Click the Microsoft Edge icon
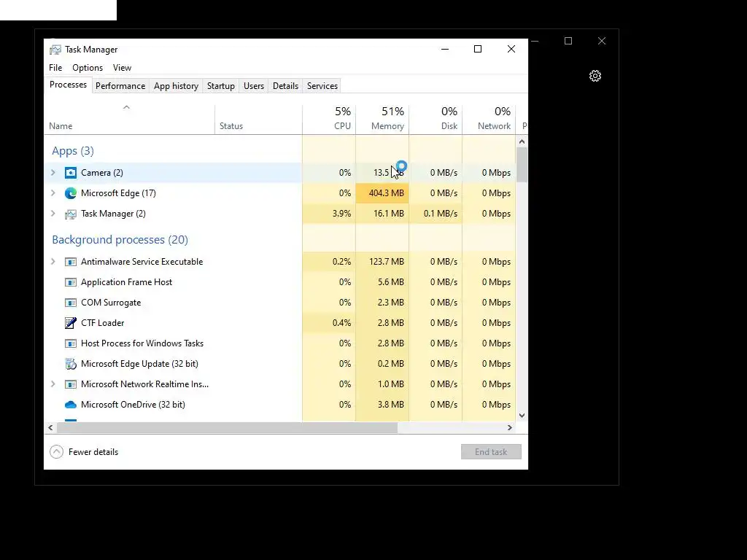This screenshot has height=560, width=747. tap(71, 193)
